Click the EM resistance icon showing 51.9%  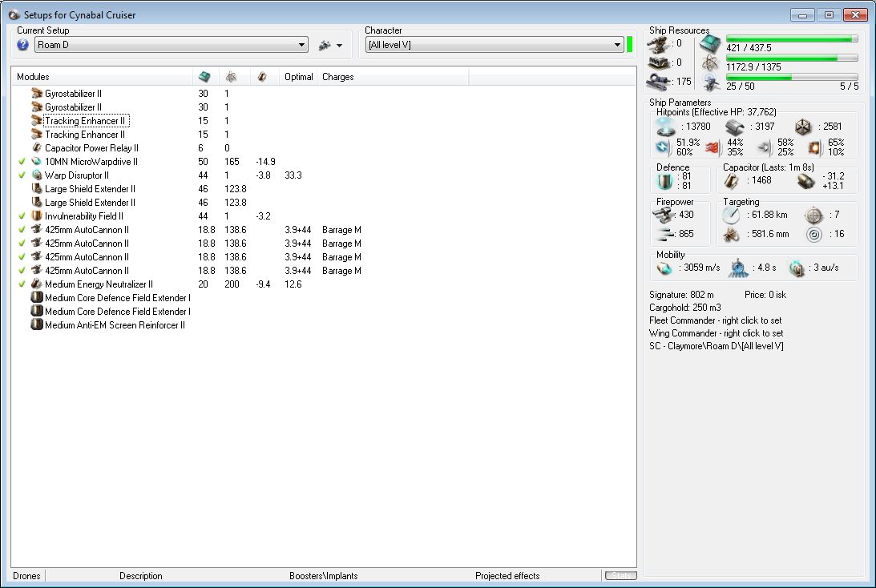[x=663, y=147]
